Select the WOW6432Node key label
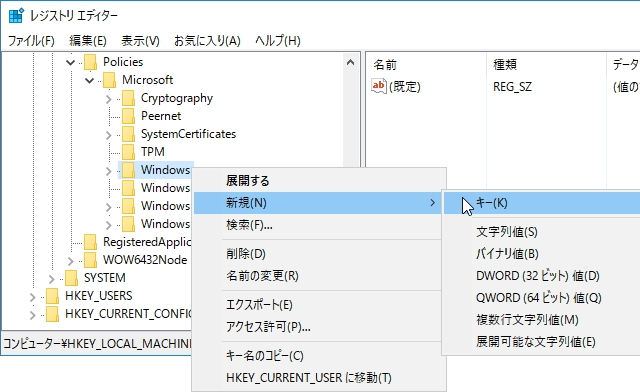Image resolution: width=640 pixels, height=392 pixels. point(145,260)
